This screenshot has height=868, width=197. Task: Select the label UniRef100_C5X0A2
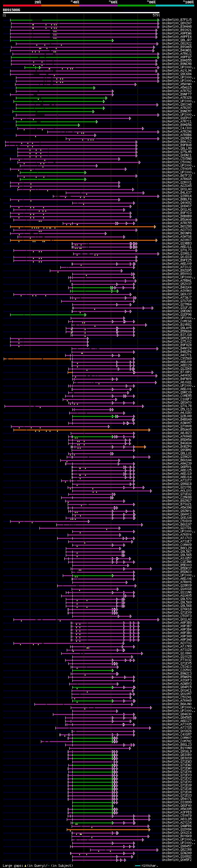click(177, 162)
